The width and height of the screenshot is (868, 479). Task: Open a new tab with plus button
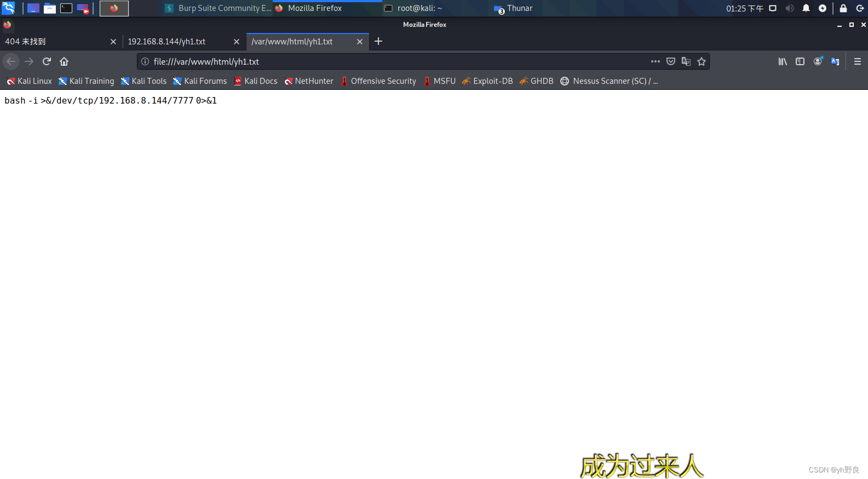378,42
